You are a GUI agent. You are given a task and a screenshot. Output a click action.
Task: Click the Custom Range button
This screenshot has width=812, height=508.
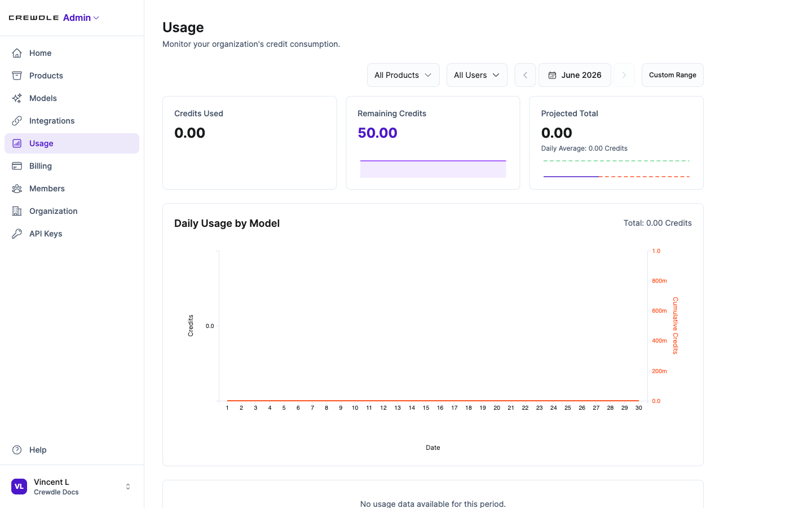pos(673,75)
